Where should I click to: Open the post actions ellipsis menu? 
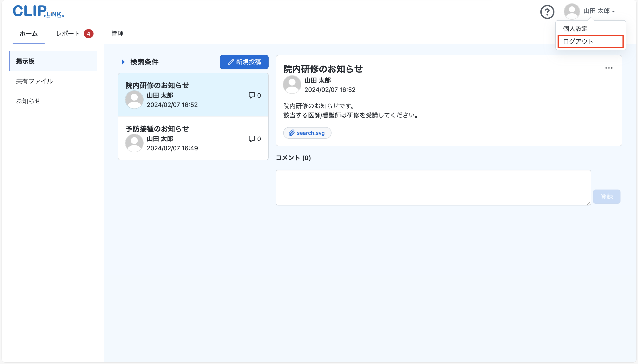pyautogui.click(x=609, y=68)
